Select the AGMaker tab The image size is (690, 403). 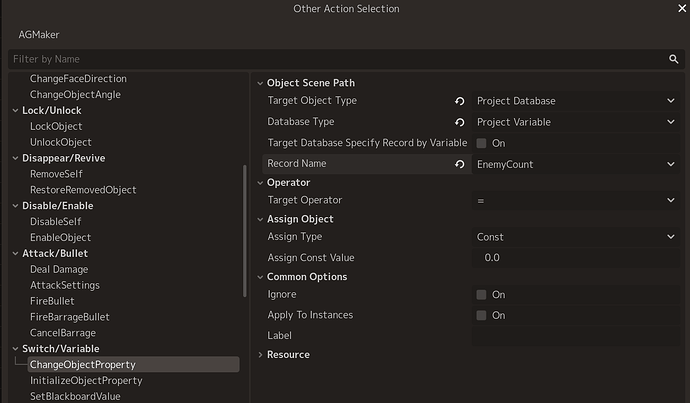39,35
